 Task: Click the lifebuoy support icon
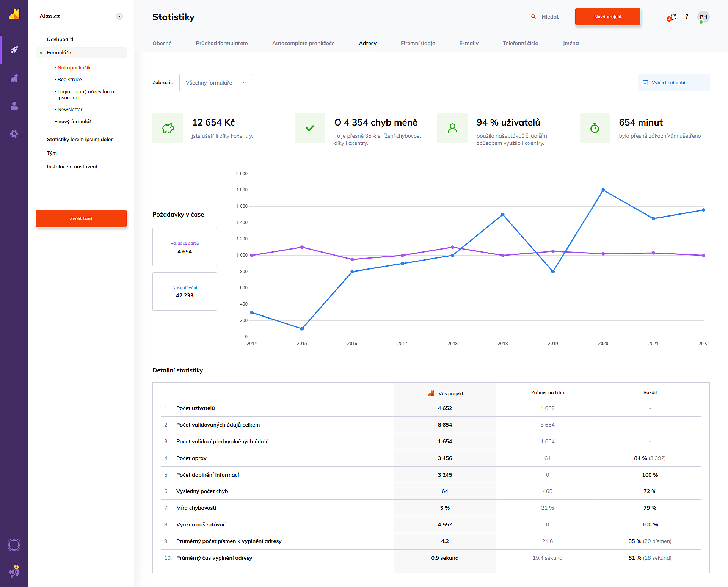pyautogui.click(x=14, y=545)
